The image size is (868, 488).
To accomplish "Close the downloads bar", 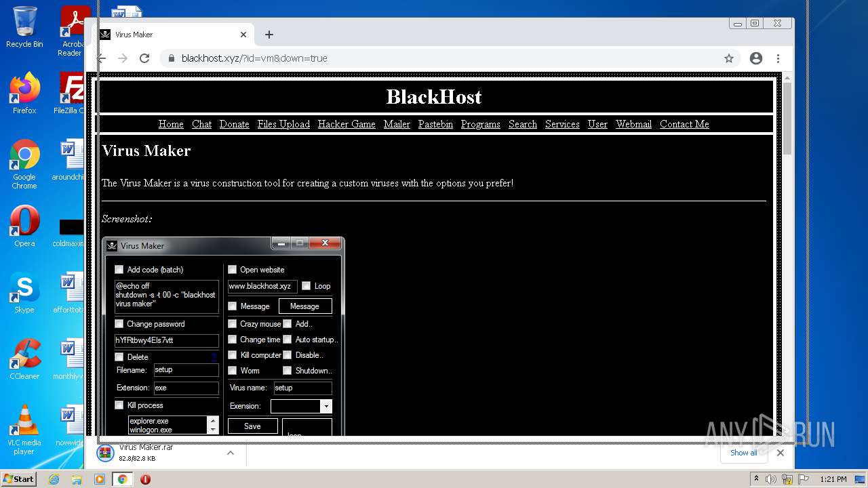I will [x=780, y=453].
